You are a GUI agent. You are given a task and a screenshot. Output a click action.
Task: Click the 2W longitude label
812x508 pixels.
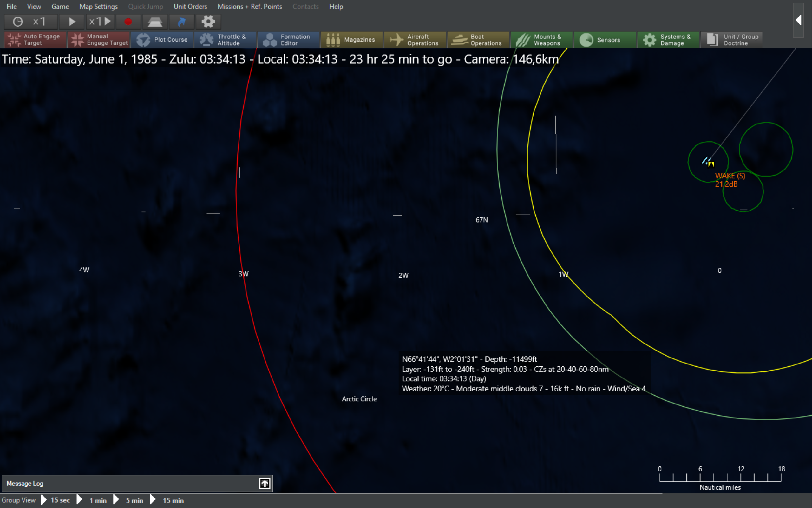[403, 276]
